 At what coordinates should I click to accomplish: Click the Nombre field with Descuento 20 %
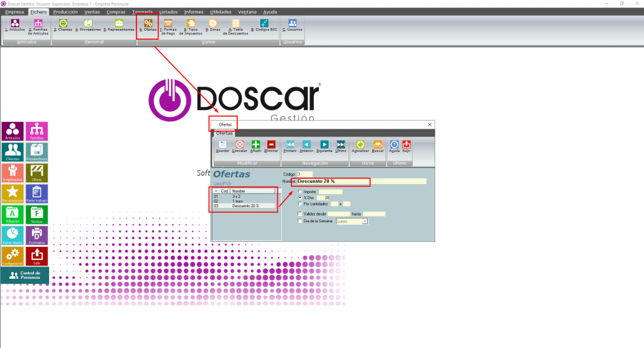point(361,181)
